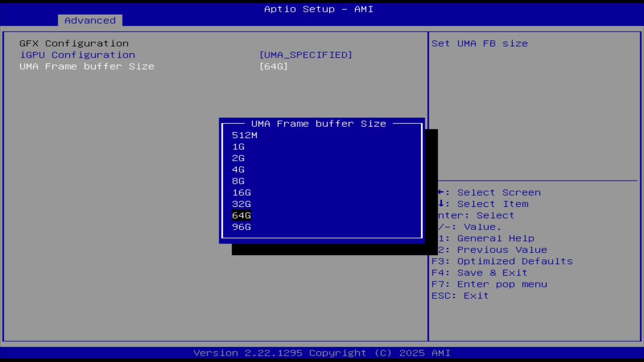Click the Set UMA FB size help text
The image size is (644, 362).
pos(479,44)
